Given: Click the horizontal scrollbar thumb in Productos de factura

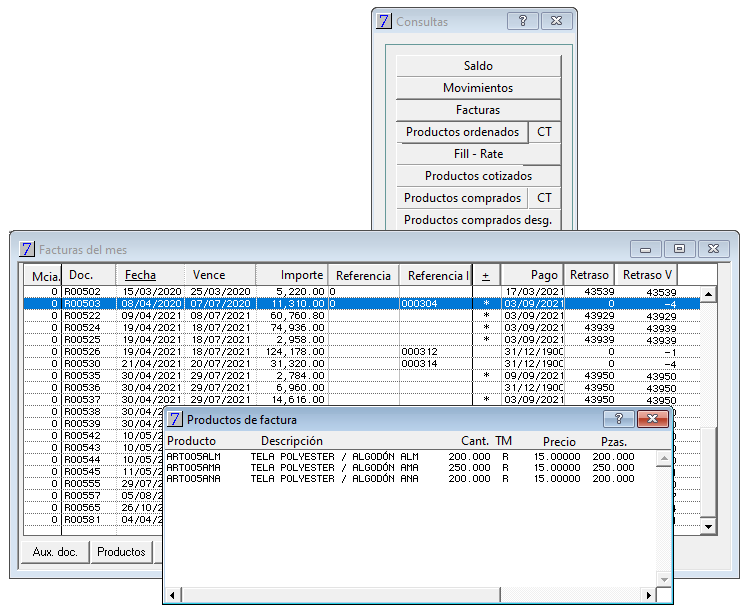Looking at the screenshot, I should (x=340, y=596).
